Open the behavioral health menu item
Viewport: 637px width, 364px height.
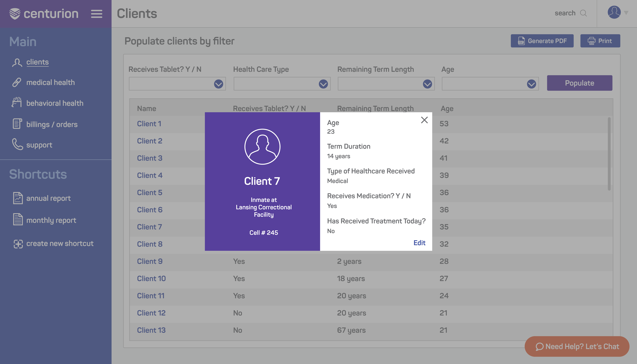point(55,103)
